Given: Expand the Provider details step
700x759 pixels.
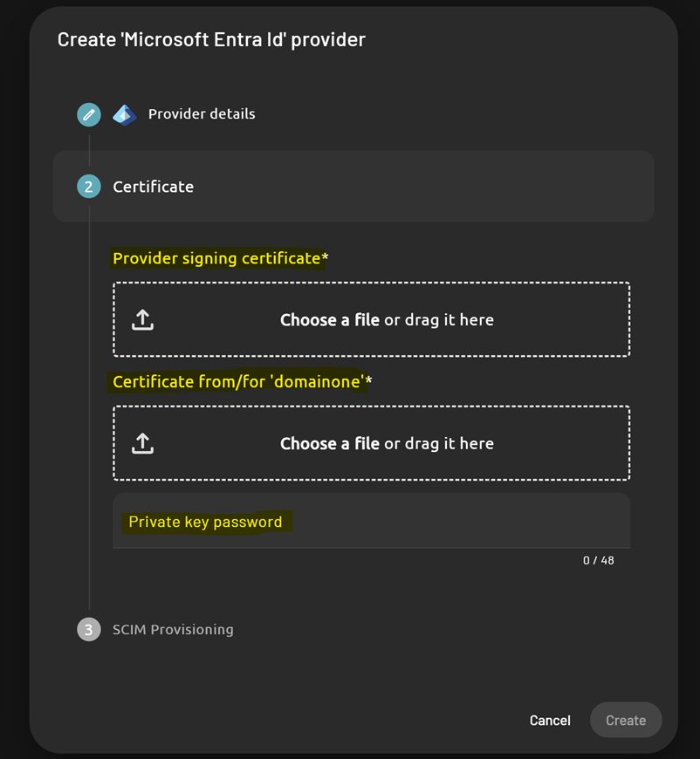Looking at the screenshot, I should (202, 114).
